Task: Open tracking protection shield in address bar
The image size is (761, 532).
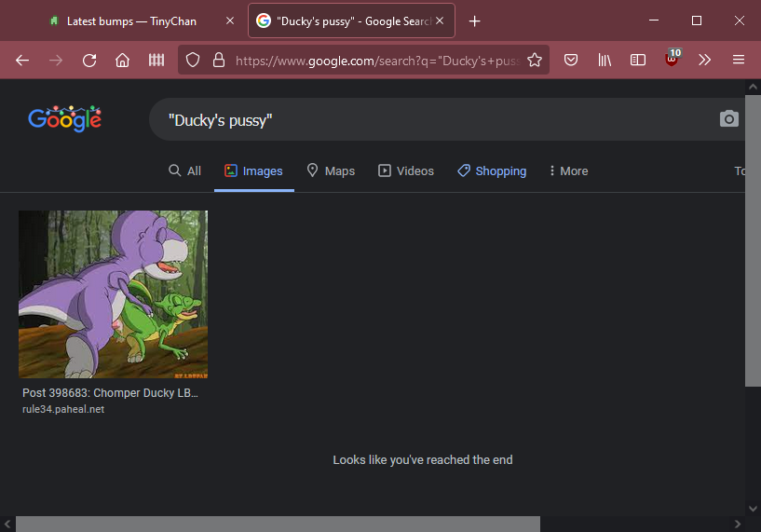Action: coord(193,60)
